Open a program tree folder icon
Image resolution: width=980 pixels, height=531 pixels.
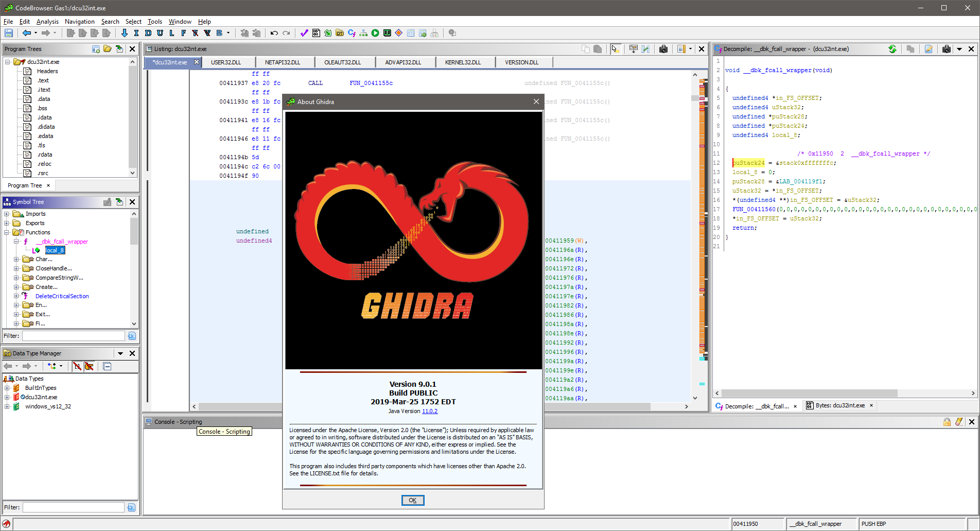point(108,49)
